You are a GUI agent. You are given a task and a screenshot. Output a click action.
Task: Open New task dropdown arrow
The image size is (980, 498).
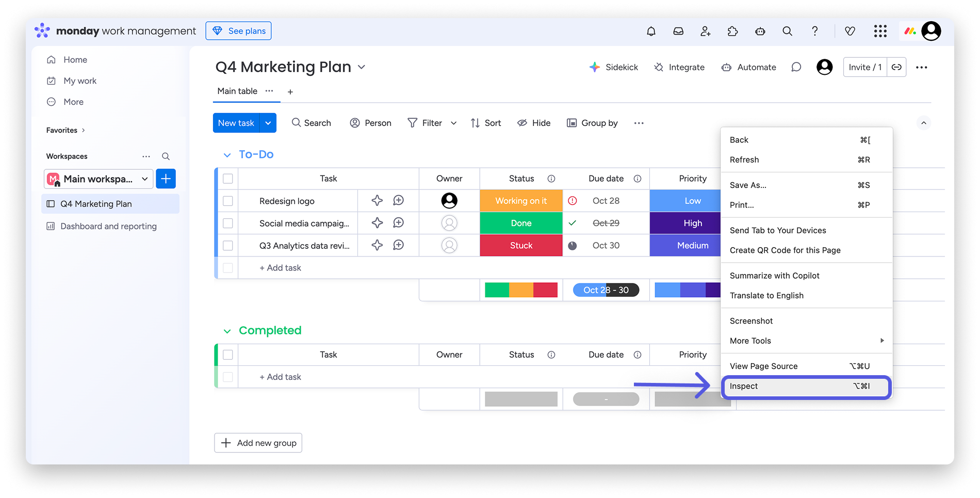coord(268,123)
